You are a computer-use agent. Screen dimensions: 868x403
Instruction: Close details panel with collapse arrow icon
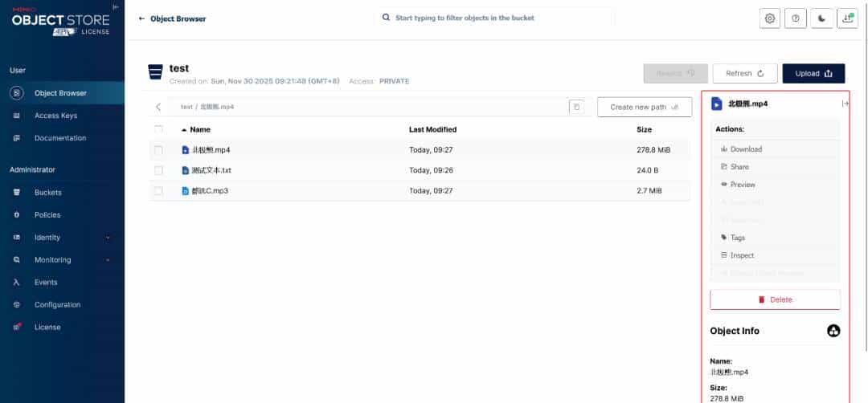coord(845,104)
